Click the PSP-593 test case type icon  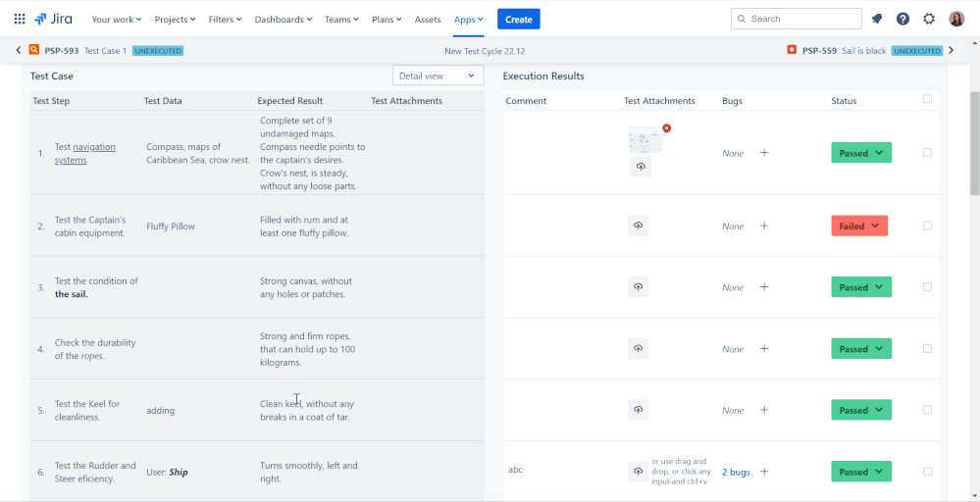click(x=33, y=50)
